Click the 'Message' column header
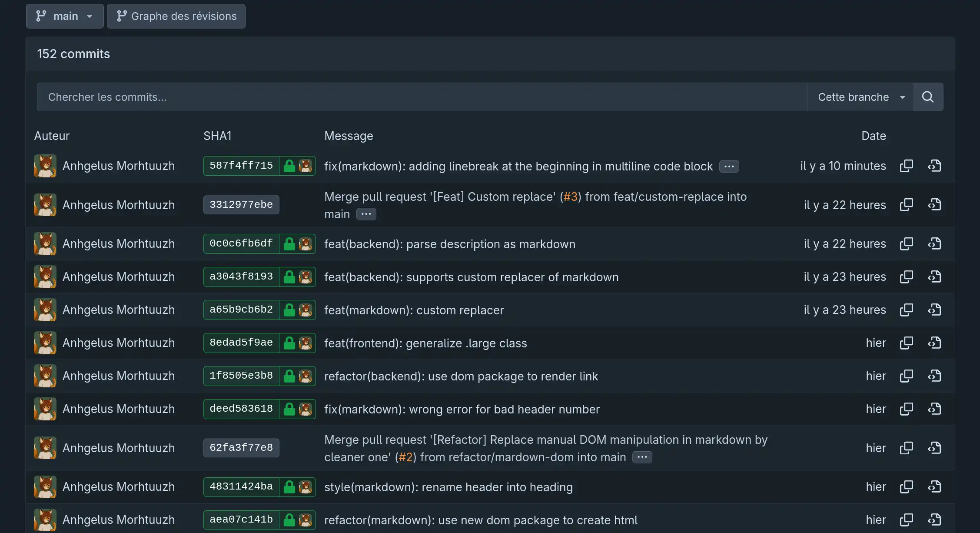Screen dimensions: 980x533 tap(349, 136)
